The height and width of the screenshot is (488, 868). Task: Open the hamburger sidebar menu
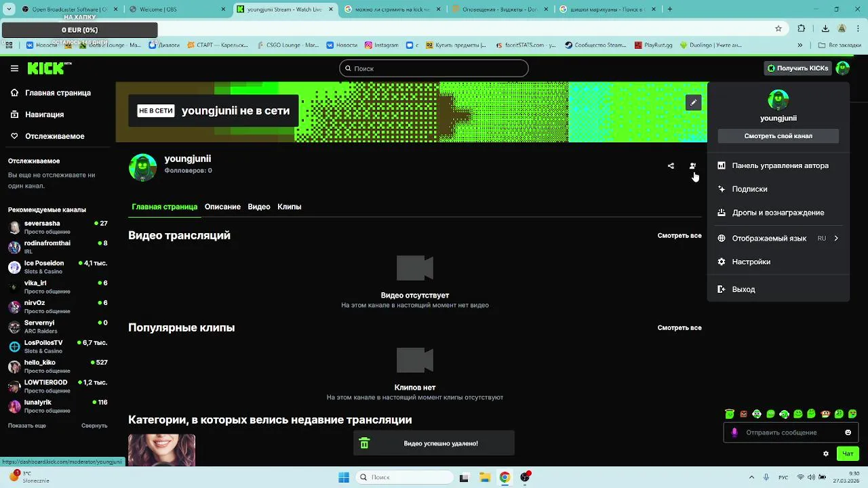14,68
